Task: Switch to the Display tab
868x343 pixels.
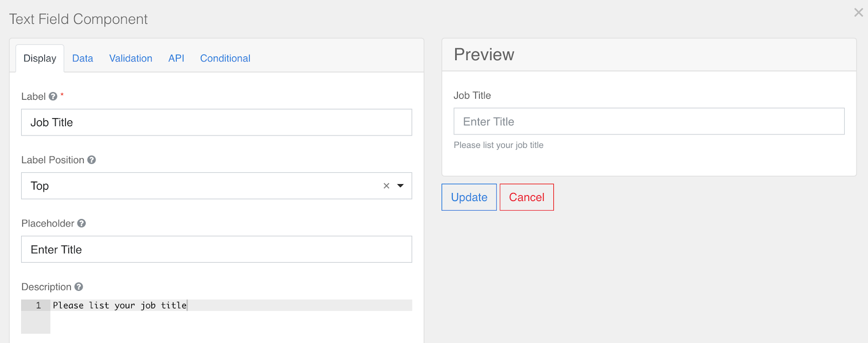Action: (x=40, y=59)
